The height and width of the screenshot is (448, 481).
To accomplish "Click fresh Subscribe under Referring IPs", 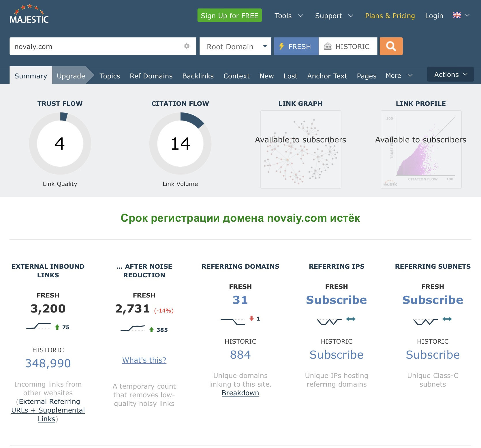I will coord(336,300).
